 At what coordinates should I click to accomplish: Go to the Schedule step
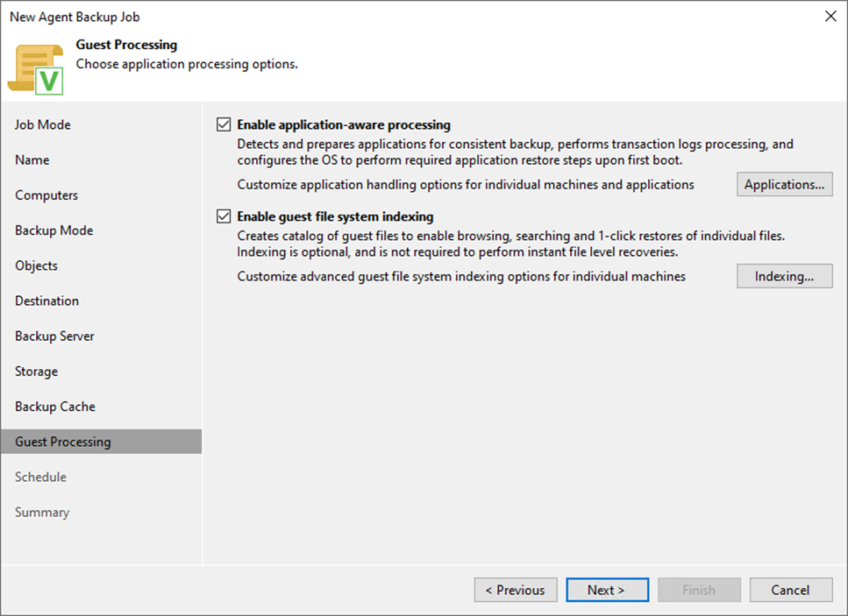click(x=40, y=477)
